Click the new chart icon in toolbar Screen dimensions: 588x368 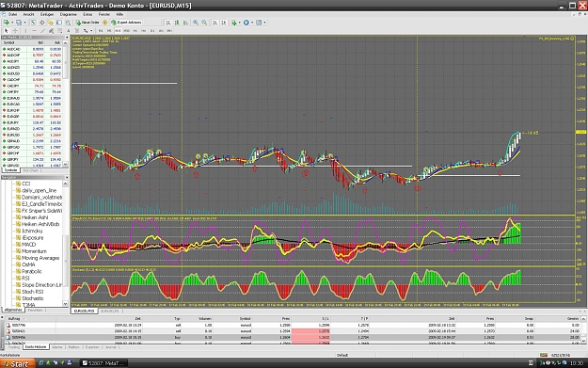(7, 23)
